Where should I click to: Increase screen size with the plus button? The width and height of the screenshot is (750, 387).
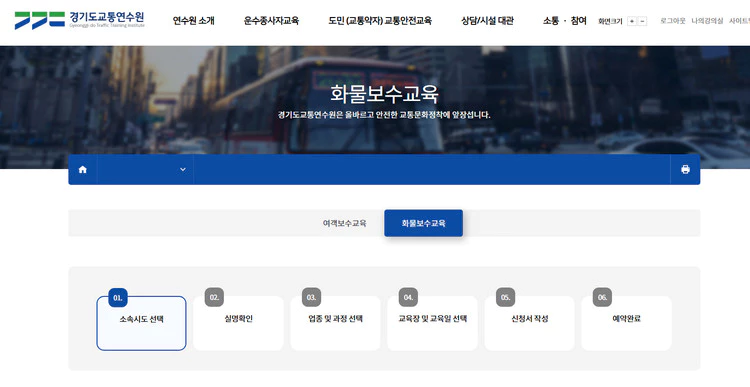tap(632, 21)
